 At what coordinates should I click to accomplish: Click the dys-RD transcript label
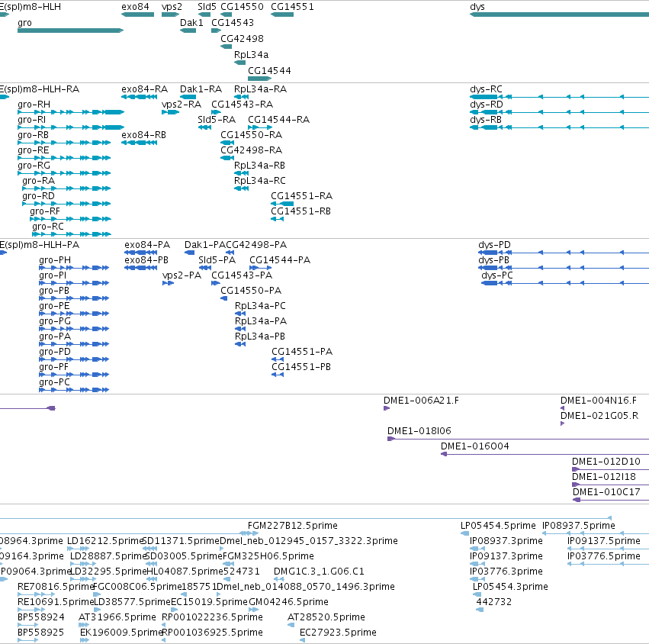coord(487,105)
